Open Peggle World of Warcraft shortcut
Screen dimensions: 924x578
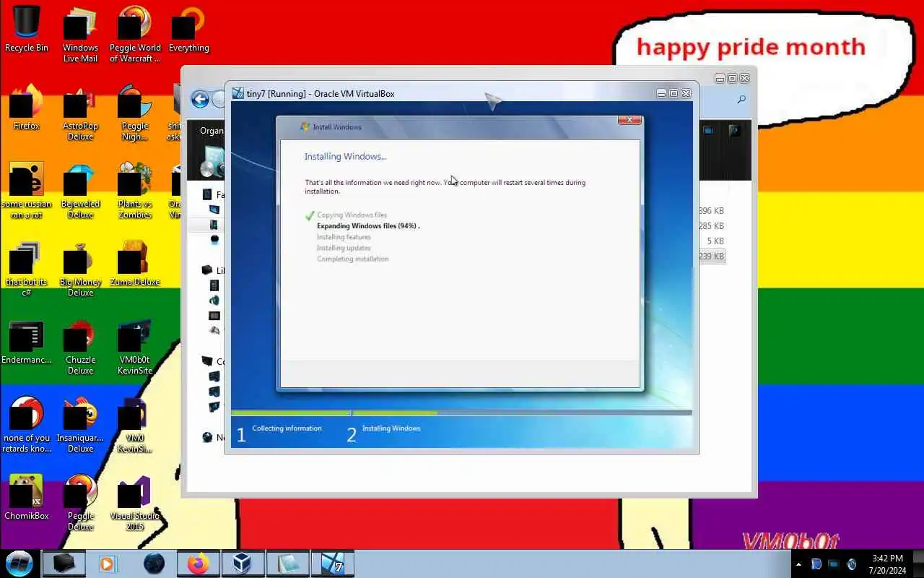tap(135, 34)
